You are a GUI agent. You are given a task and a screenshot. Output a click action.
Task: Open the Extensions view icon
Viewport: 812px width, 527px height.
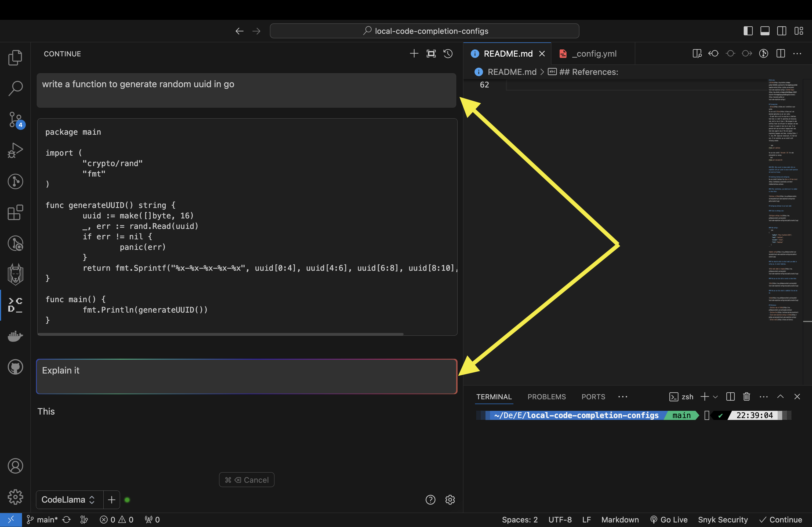[x=15, y=213]
